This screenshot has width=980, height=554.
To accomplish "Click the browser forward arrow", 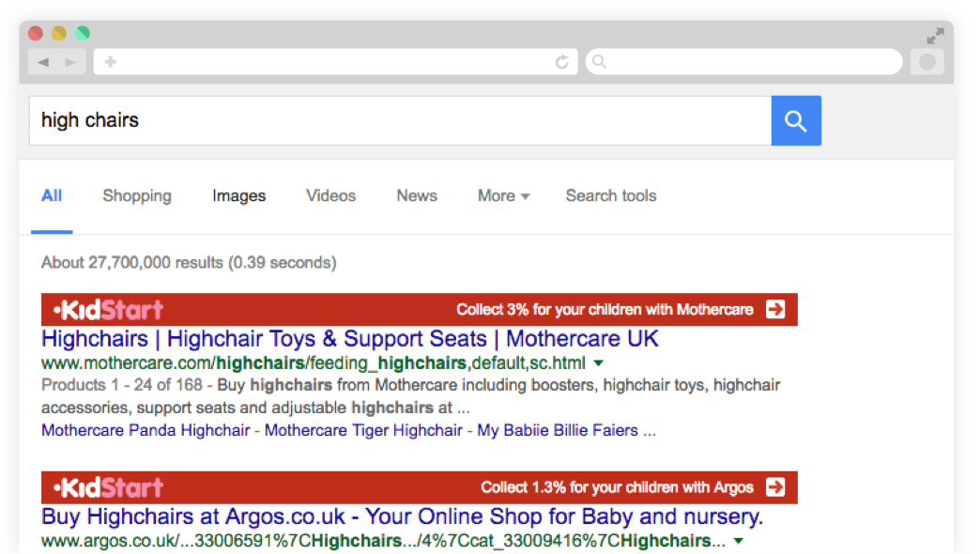I will pyautogui.click(x=70, y=62).
